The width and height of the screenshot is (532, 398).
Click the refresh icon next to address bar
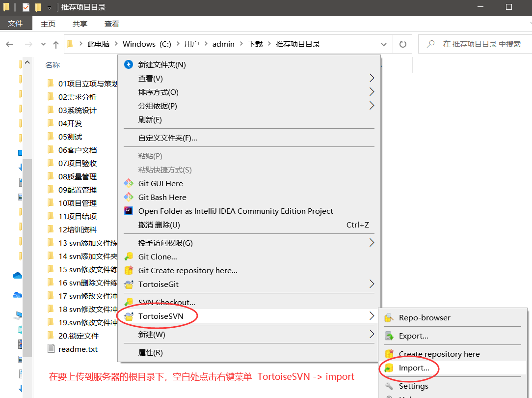[403, 44]
